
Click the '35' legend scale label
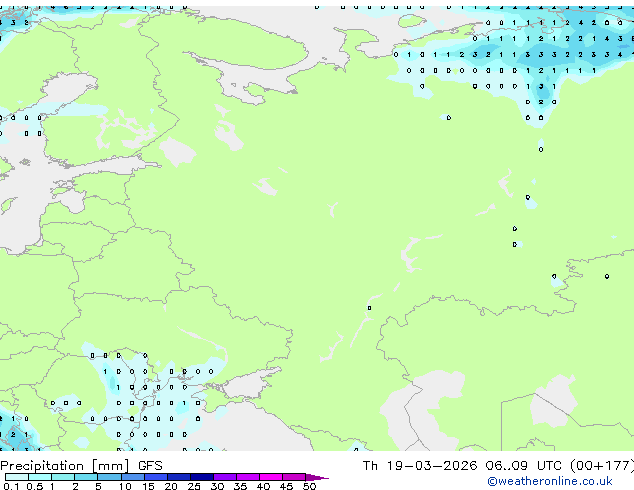click(240, 486)
